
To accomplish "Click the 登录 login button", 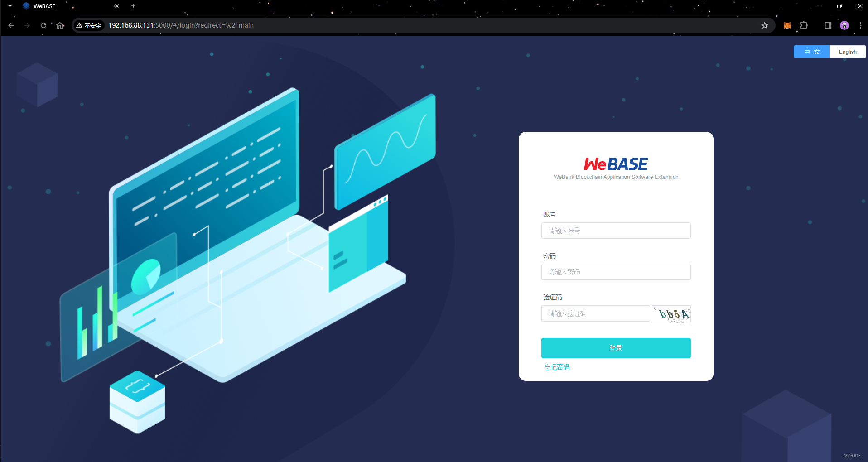I will [616, 348].
